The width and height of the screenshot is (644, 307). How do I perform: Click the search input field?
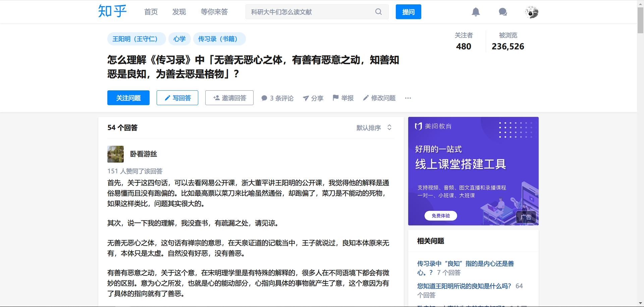309,12
